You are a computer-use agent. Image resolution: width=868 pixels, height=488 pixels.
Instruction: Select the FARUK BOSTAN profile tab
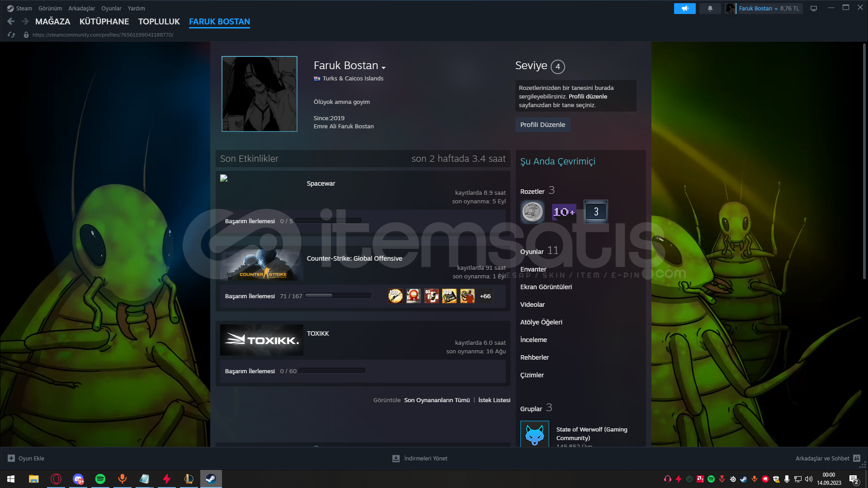point(219,21)
